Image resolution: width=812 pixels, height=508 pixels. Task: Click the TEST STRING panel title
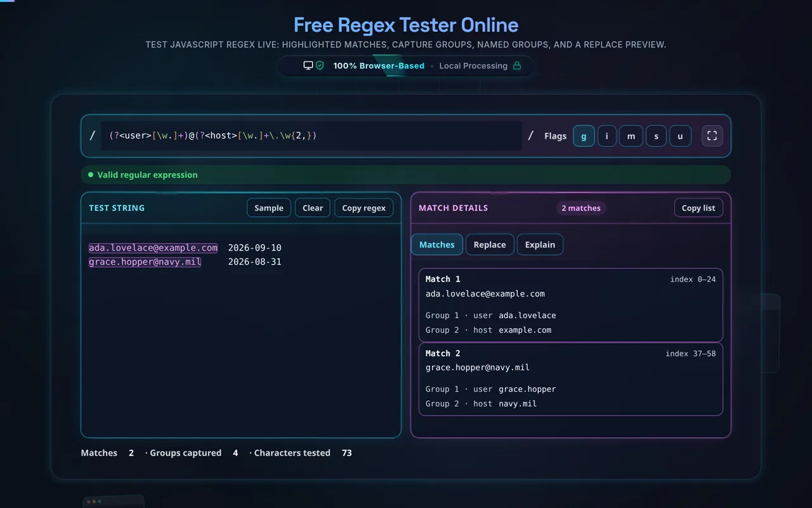click(x=117, y=208)
